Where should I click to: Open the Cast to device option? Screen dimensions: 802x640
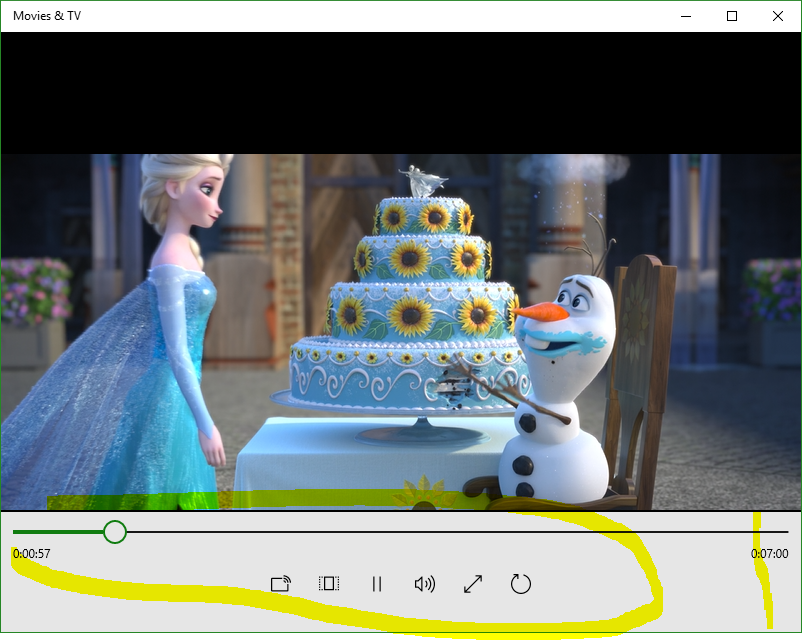[x=281, y=584]
